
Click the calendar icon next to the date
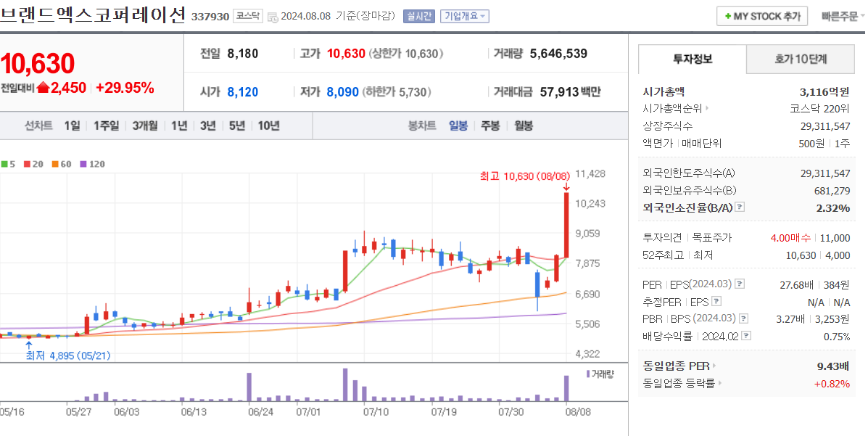(x=273, y=17)
